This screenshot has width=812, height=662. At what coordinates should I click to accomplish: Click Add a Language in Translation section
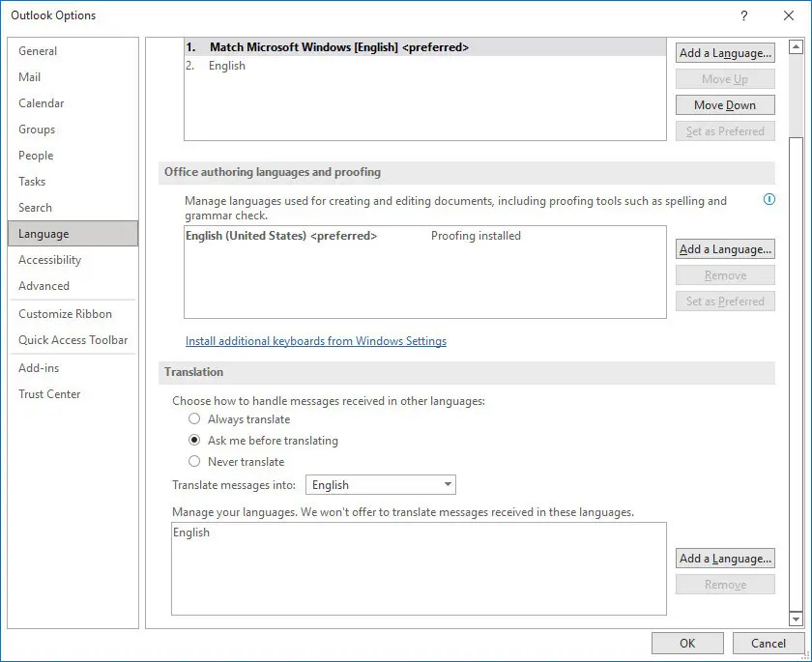tap(725, 559)
